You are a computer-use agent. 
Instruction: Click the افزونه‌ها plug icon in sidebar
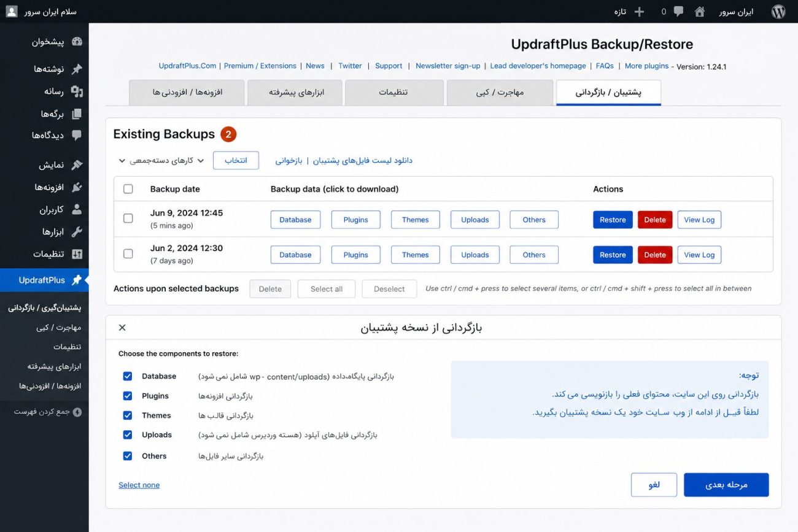(77, 187)
